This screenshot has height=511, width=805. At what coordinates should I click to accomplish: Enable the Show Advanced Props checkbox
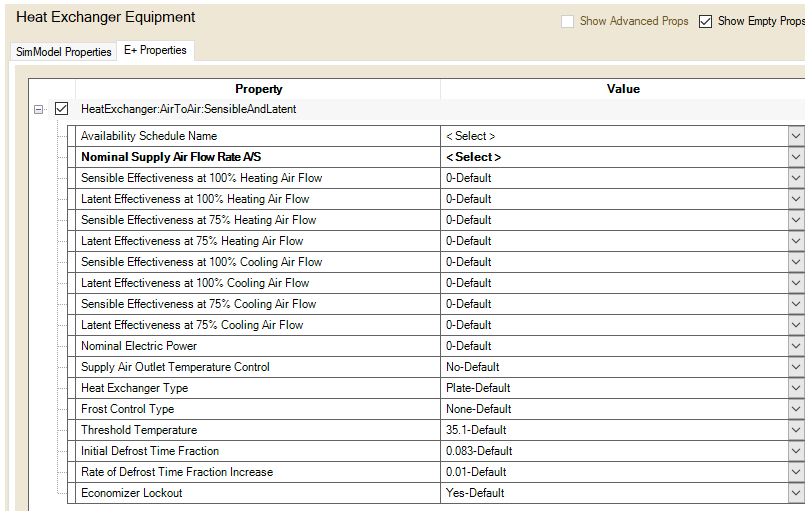point(567,21)
